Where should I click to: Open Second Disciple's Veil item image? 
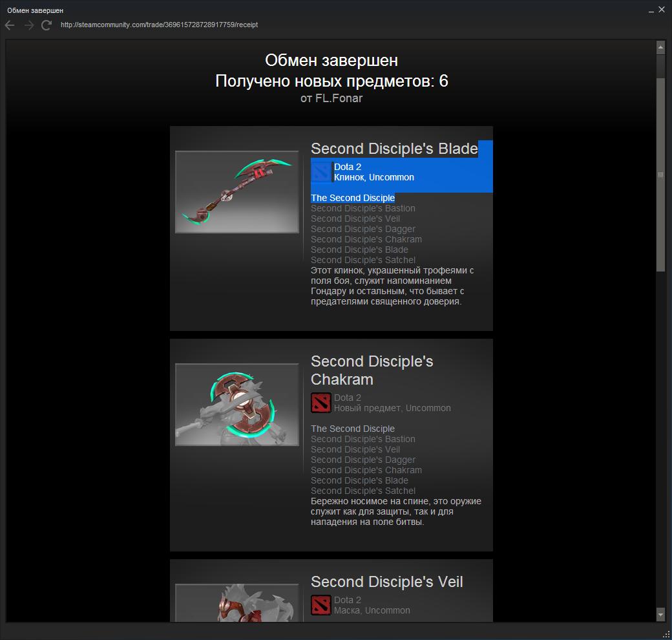pos(237,603)
